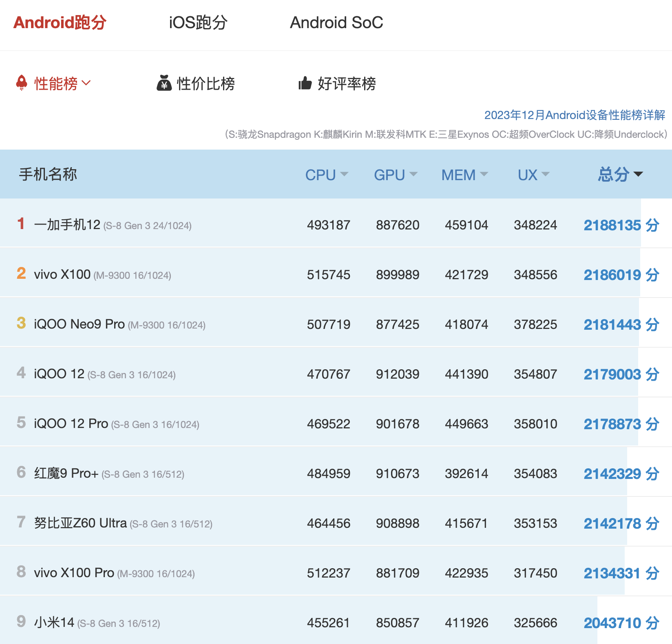
Task: Sort by MEM column arrow
Action: 484,174
